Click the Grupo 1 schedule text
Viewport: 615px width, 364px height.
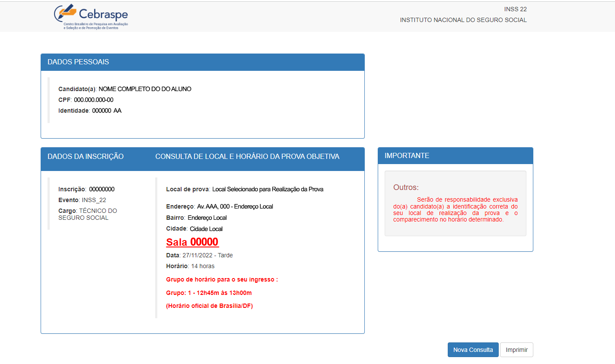click(x=209, y=292)
